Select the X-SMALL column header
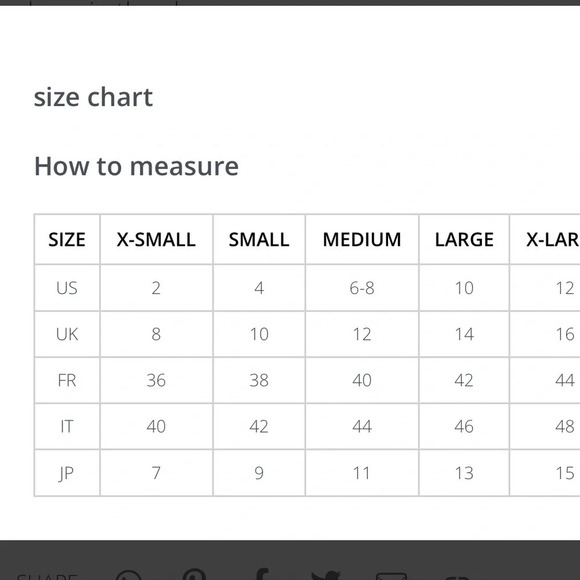The image size is (580, 580). pos(156,239)
